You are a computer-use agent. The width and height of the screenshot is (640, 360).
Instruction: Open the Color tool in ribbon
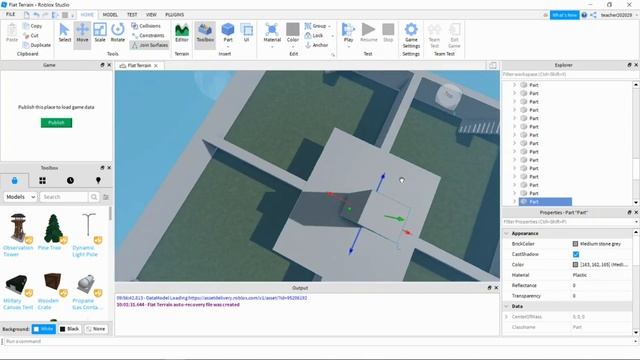click(x=293, y=33)
